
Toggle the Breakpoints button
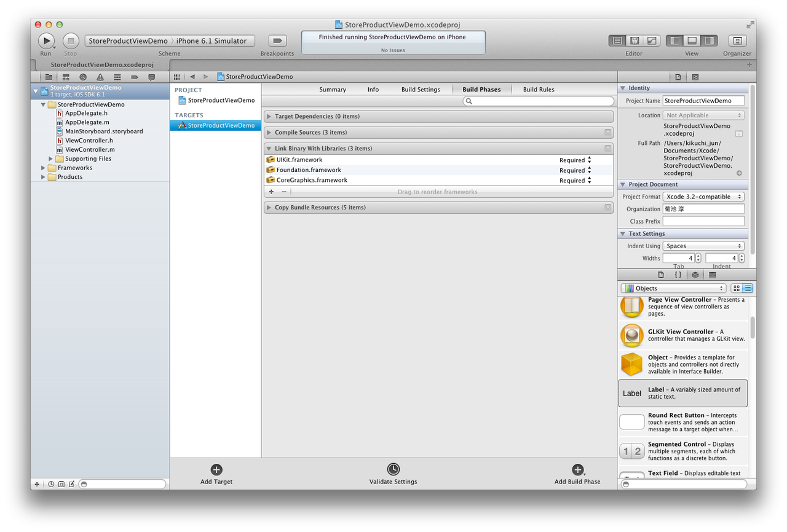click(277, 41)
